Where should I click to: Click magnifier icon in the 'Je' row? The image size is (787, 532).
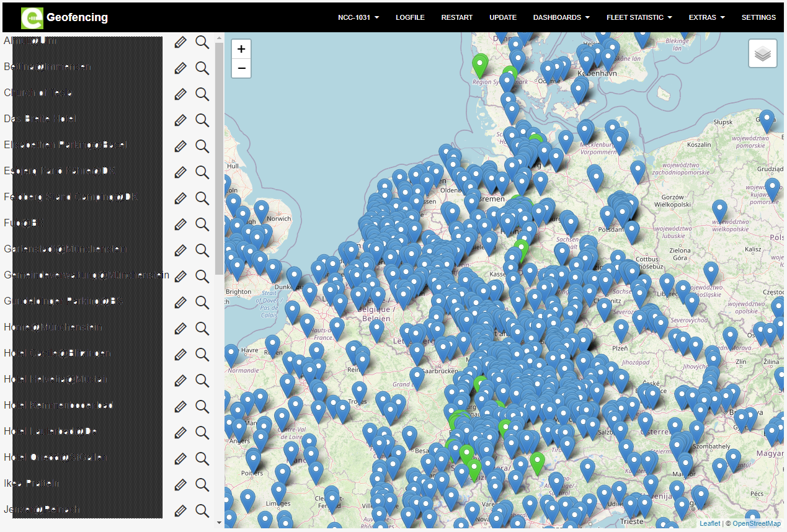coord(202,510)
